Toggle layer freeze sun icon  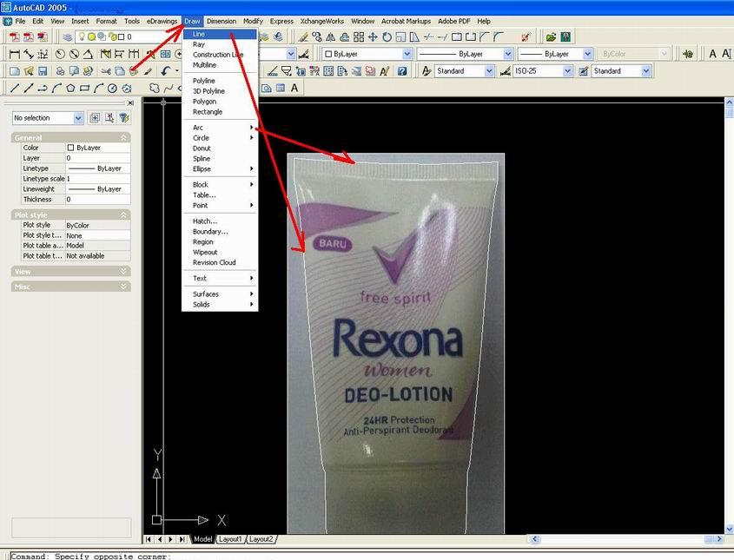pos(92,36)
